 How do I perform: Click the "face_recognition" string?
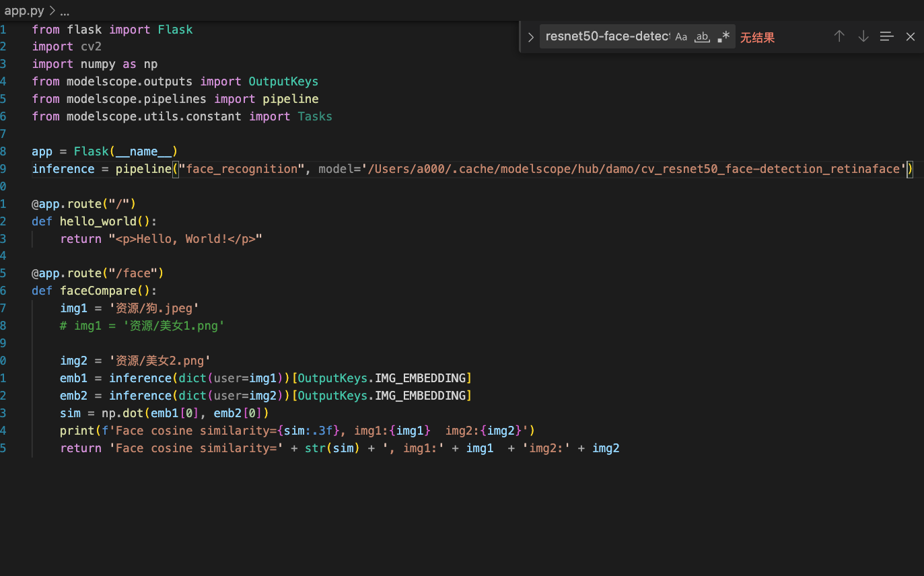(x=242, y=169)
